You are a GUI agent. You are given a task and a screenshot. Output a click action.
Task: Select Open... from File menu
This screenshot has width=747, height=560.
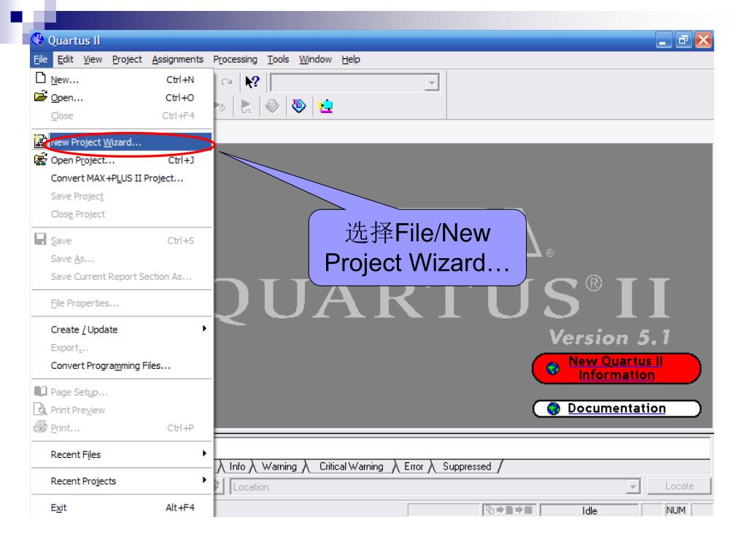122,98
